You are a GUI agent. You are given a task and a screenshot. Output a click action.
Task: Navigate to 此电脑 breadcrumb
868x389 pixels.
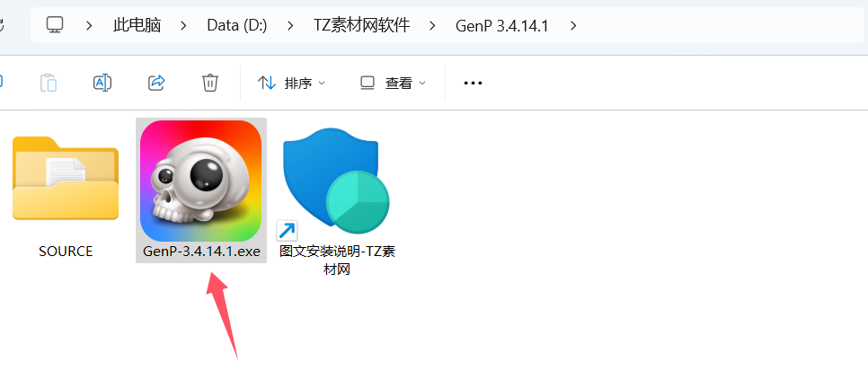(137, 25)
